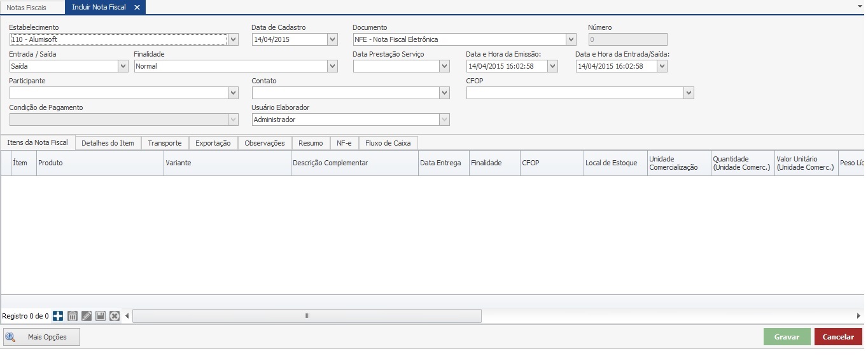The image size is (868, 356).
Task: Open the Estabelecimento dropdown
Action: (233, 39)
